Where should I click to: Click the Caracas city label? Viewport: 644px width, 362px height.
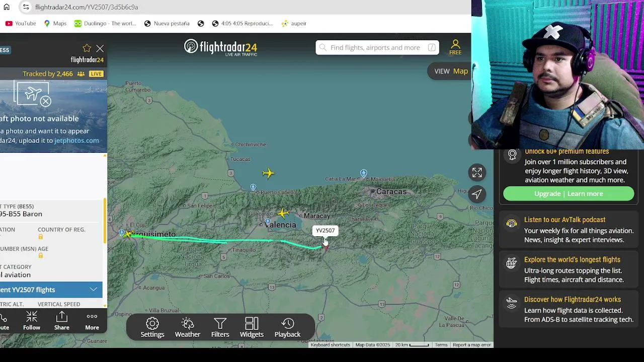pyautogui.click(x=391, y=192)
